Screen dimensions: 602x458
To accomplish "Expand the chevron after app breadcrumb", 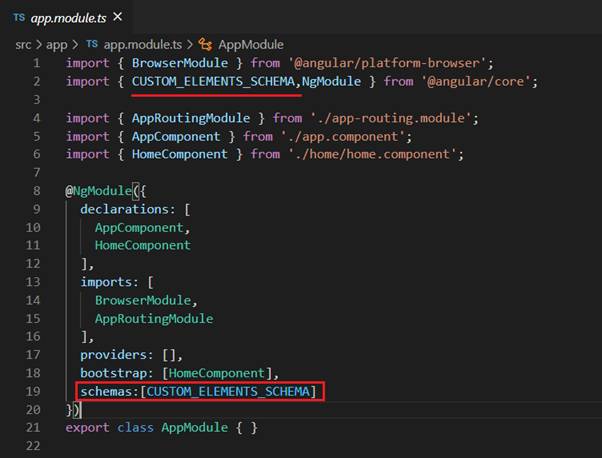I will (x=75, y=45).
